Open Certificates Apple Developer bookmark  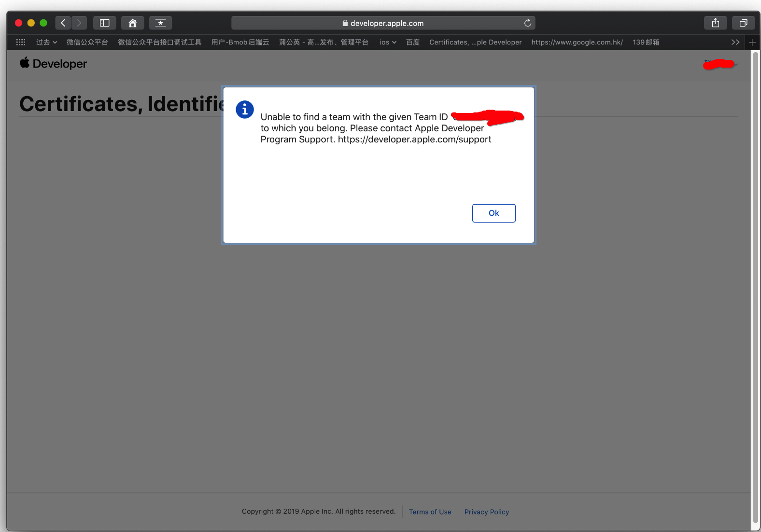coord(476,42)
